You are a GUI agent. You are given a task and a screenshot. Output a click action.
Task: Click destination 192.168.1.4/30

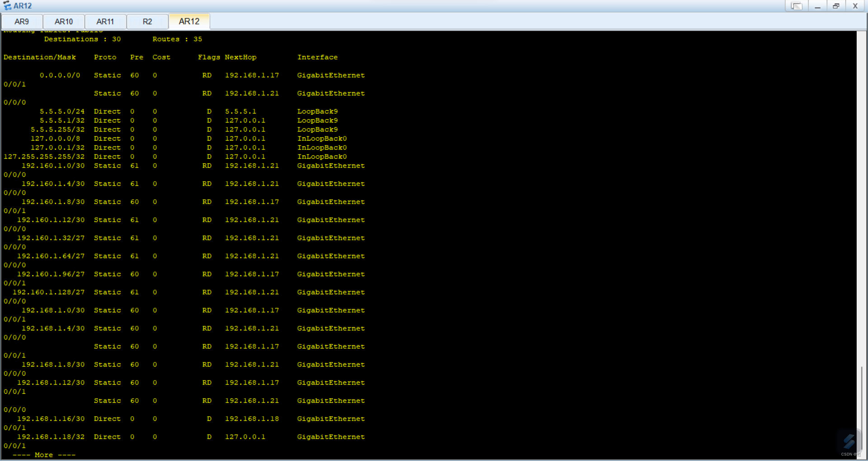[53, 329]
